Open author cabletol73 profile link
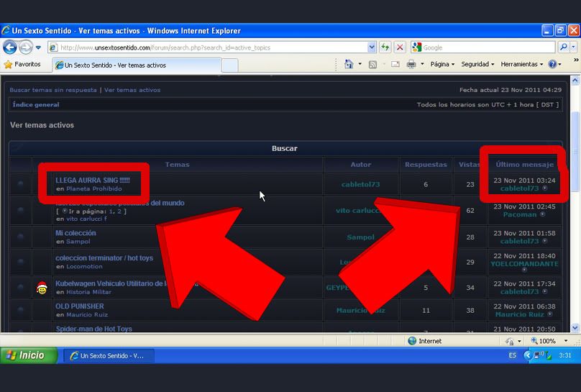 point(360,184)
